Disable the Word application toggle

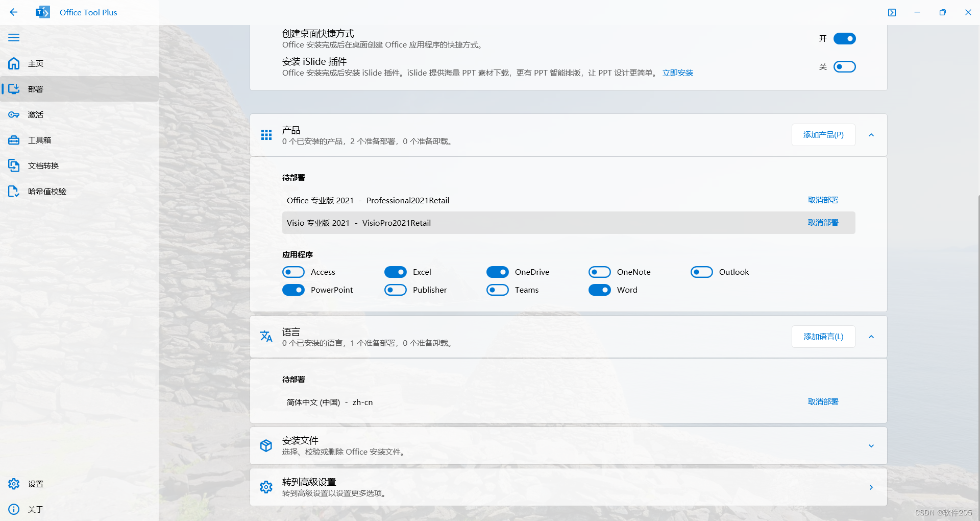(600, 290)
